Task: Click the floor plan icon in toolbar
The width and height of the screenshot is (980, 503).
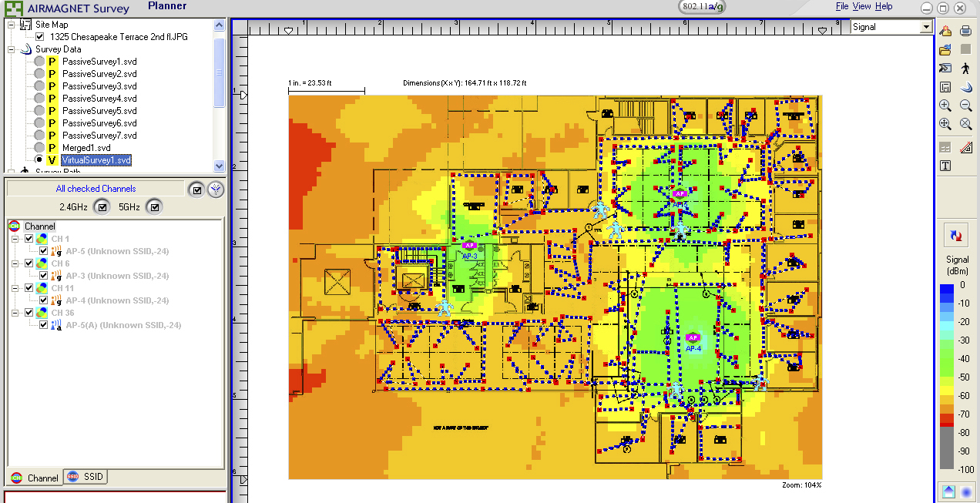Action: (x=945, y=87)
